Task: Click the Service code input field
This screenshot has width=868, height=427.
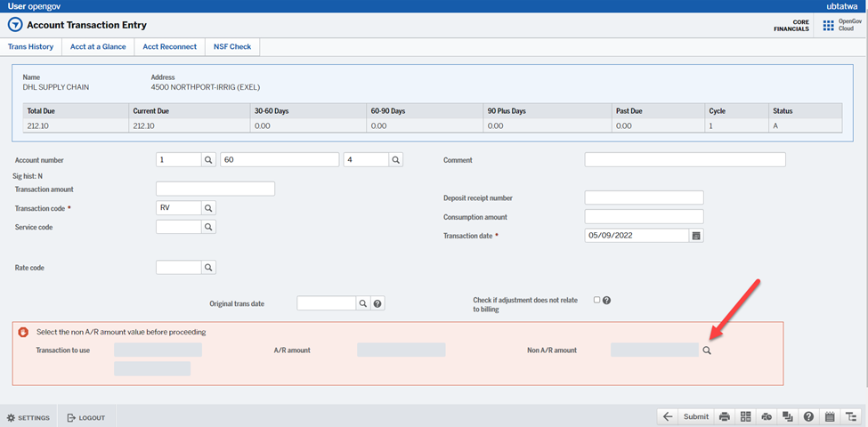Action: pyautogui.click(x=179, y=227)
